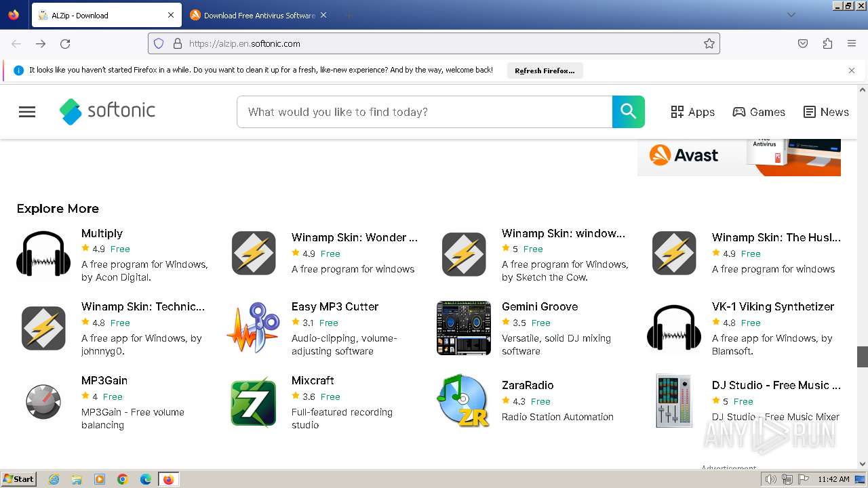Switch to Download Free Antivirus Software tab
The height and width of the screenshot is (488, 868).
coord(258,15)
